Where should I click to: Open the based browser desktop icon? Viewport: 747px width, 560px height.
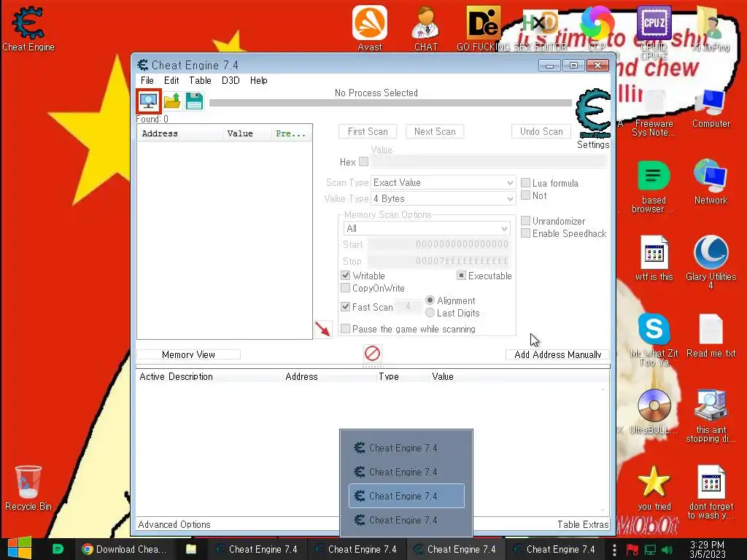[654, 186]
